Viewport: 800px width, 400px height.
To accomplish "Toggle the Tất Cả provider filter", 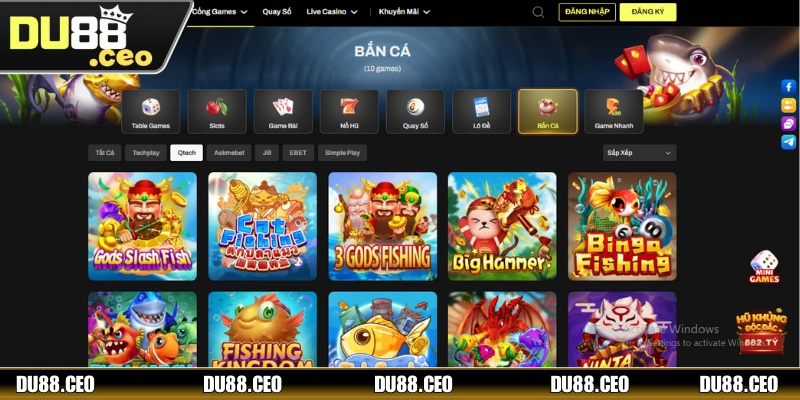I will pos(105,153).
